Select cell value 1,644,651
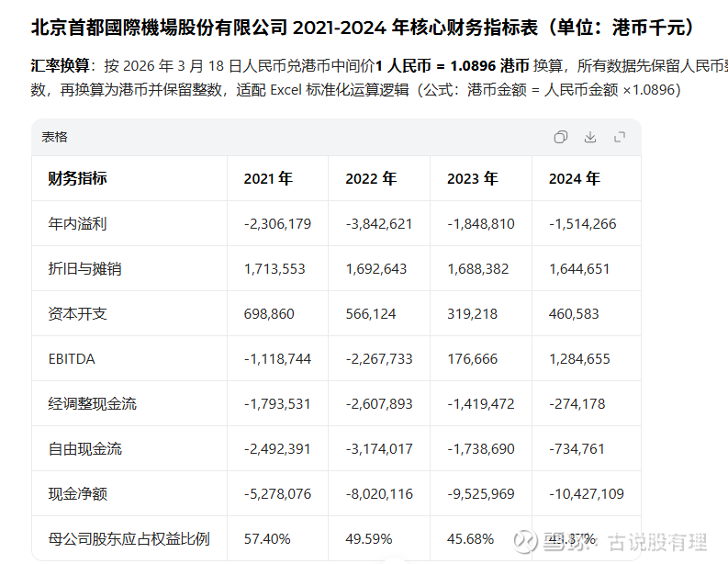Screen dimensions: 728x564 (579, 269)
